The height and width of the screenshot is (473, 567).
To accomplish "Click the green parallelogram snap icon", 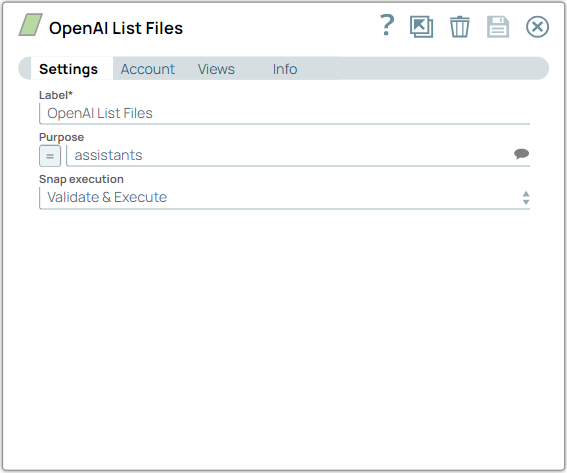I will point(31,25).
